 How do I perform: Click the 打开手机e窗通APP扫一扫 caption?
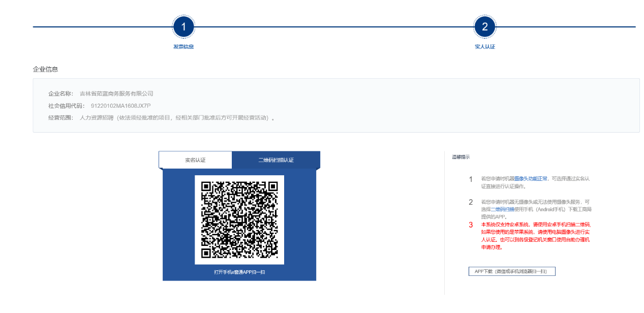pyautogui.click(x=239, y=272)
